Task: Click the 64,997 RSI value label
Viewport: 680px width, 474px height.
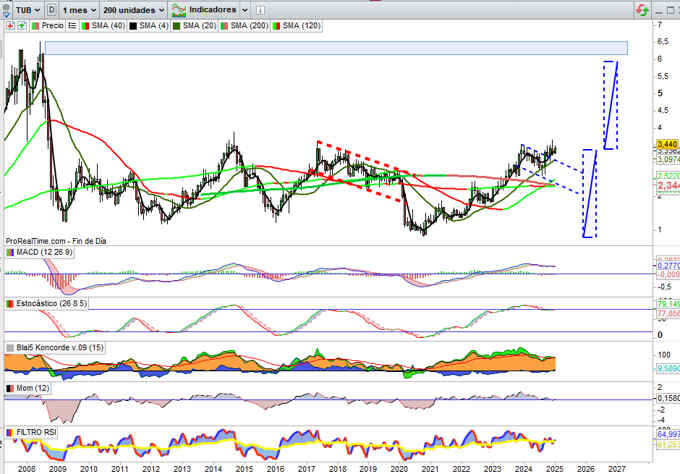Action: (668, 435)
